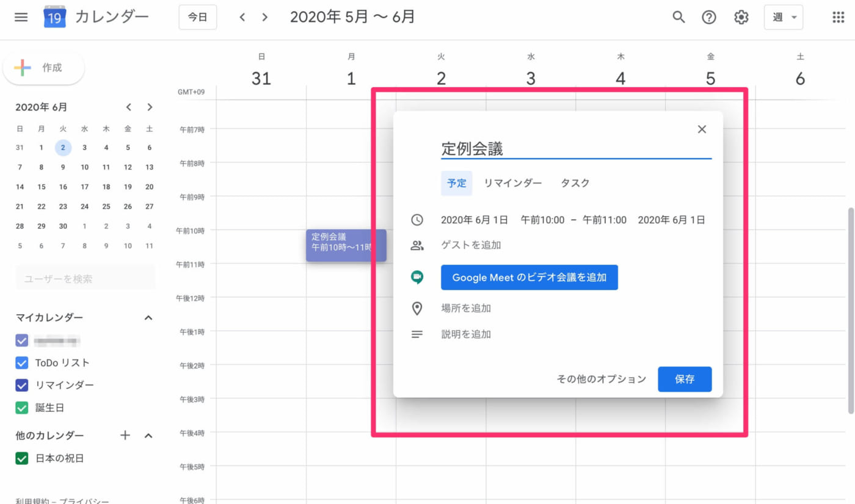855x504 pixels.
Task: Select 16 in the mini calendar
Action: pos(63,187)
